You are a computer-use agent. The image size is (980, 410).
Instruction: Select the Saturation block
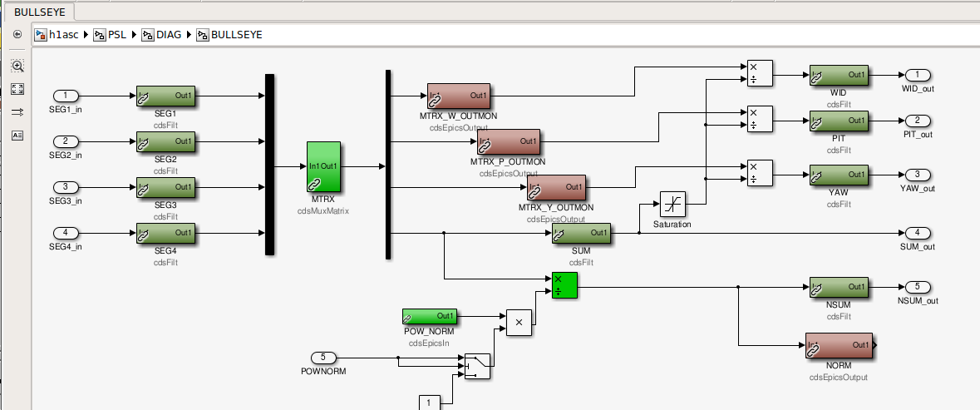672,204
